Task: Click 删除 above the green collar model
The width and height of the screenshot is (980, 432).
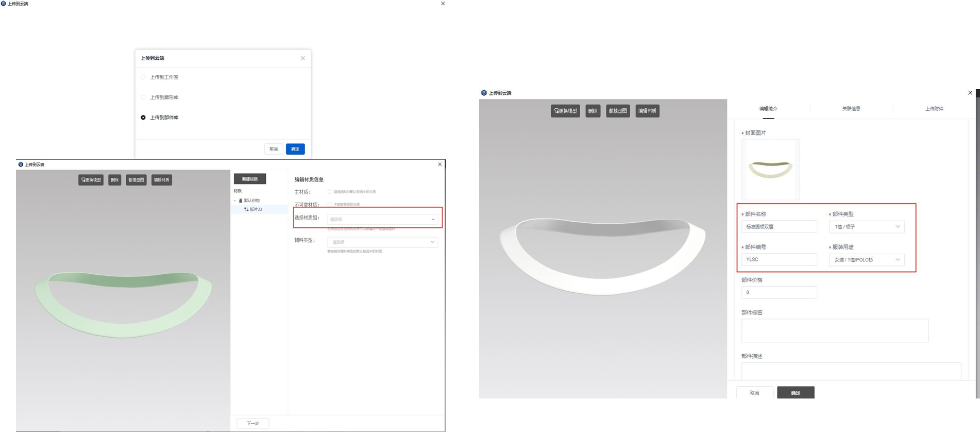Action: [114, 180]
